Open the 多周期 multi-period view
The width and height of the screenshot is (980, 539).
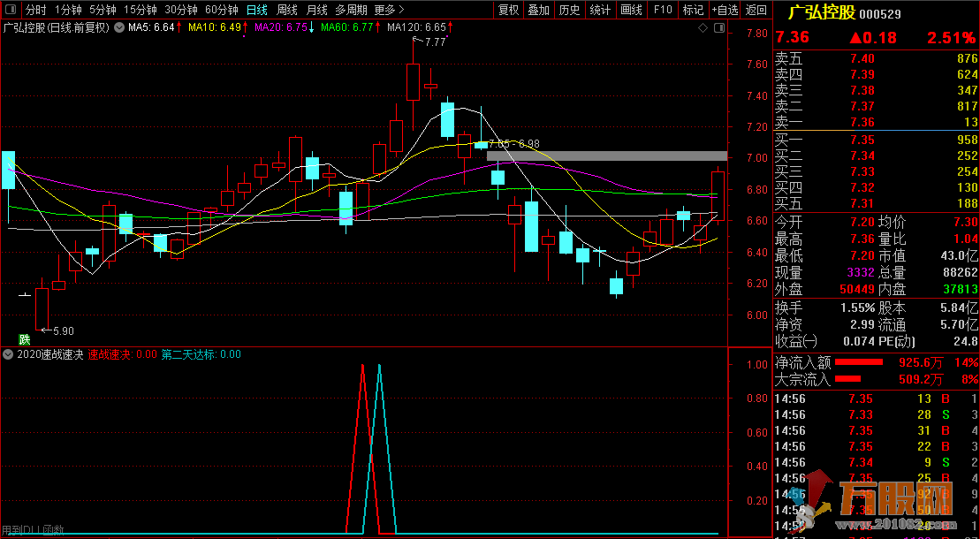(x=351, y=10)
